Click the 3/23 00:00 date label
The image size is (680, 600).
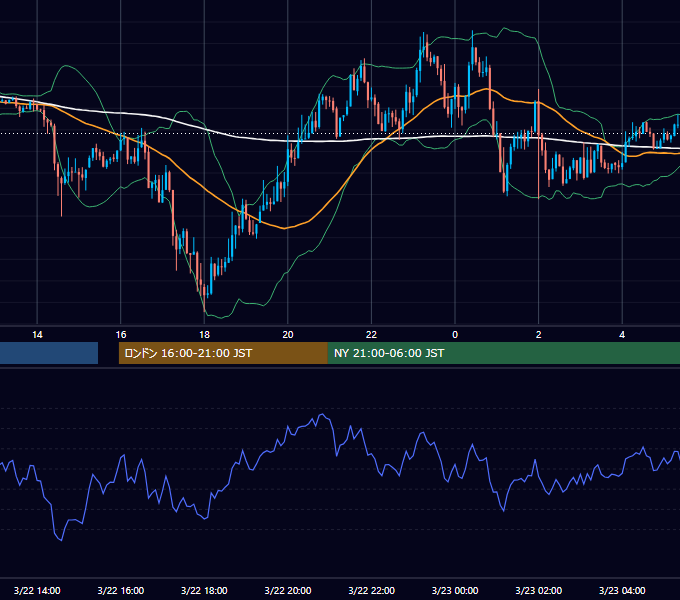455,590
